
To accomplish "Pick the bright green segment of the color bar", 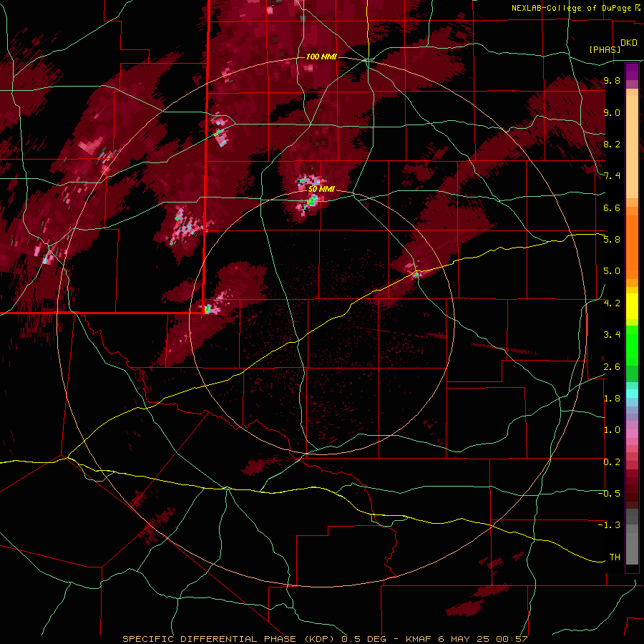I will [632, 346].
